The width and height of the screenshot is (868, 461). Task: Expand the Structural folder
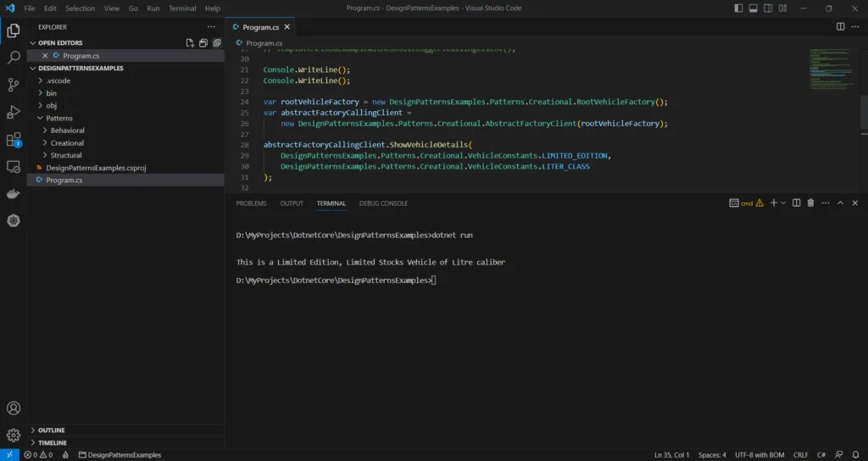pyautogui.click(x=46, y=155)
